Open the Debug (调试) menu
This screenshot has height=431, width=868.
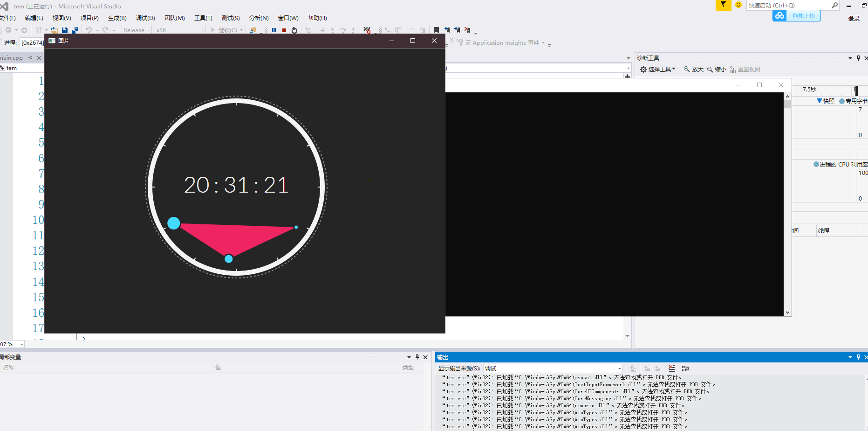(x=145, y=18)
